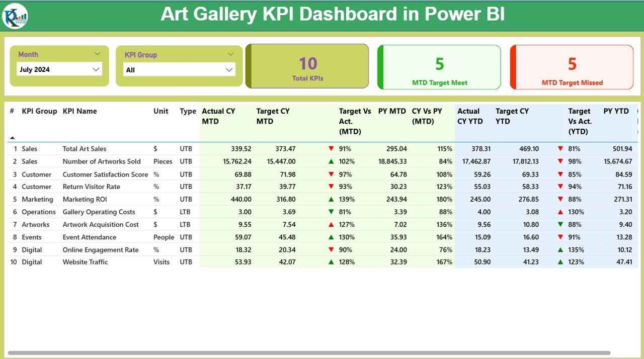Click the 180% CY Vs PY value
The width and height of the screenshot is (644, 359).
(x=444, y=199)
